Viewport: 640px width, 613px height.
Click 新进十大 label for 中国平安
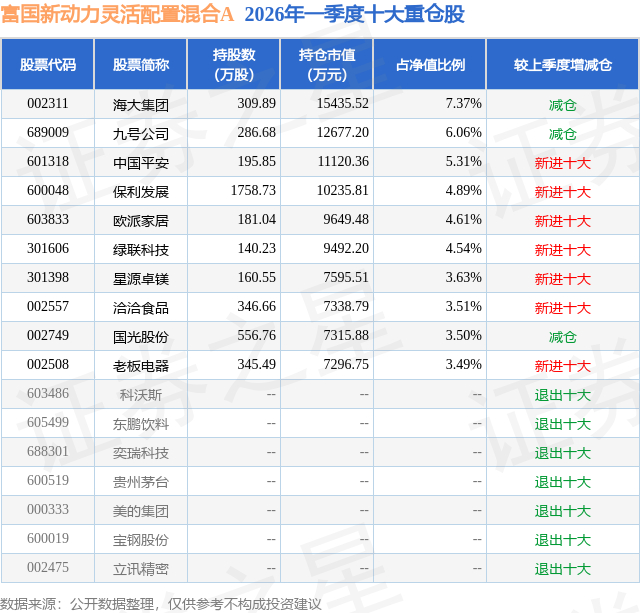click(x=562, y=163)
